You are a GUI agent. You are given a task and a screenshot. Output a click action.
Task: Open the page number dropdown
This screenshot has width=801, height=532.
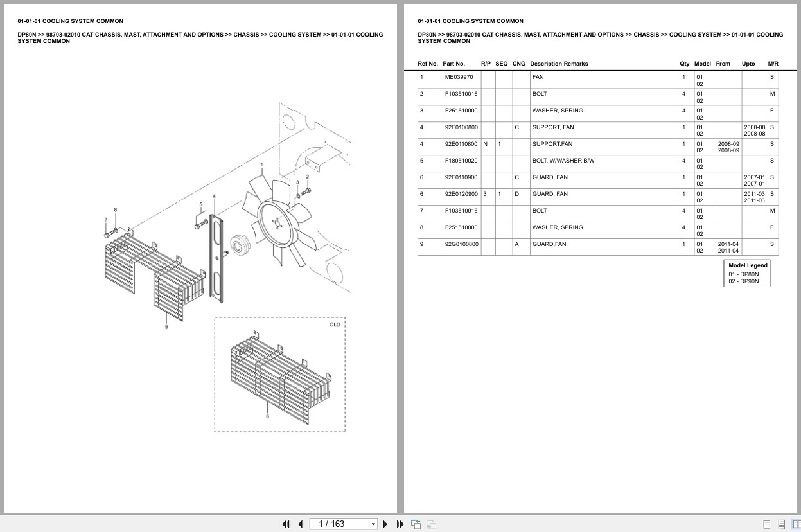coord(373,524)
